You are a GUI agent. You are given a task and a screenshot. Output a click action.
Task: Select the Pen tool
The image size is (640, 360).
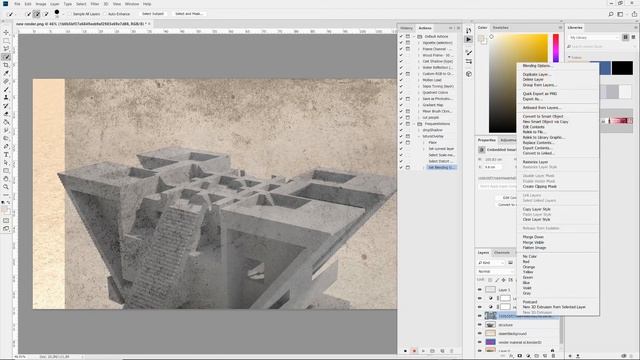click(6, 147)
